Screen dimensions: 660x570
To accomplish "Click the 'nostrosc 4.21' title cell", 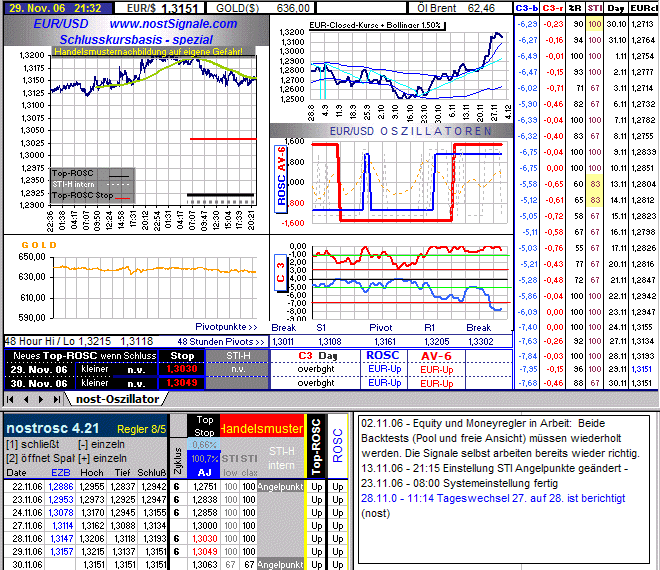I will pyautogui.click(x=53, y=428).
